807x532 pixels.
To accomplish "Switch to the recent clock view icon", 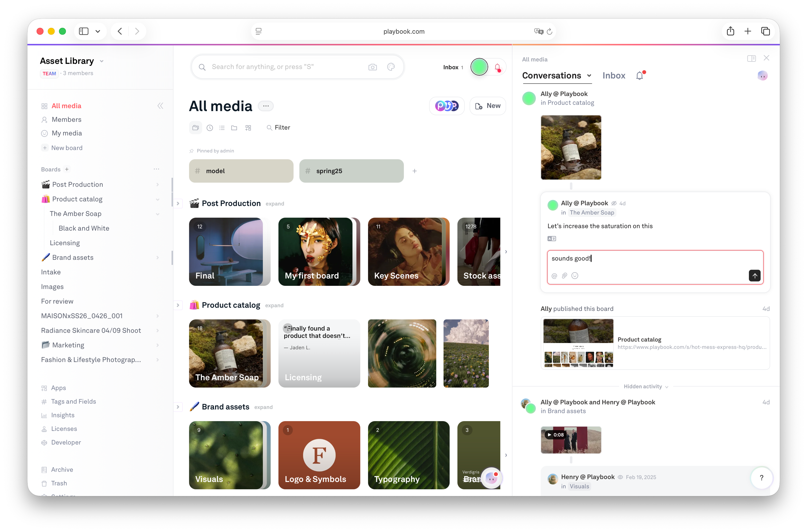I will [x=210, y=127].
